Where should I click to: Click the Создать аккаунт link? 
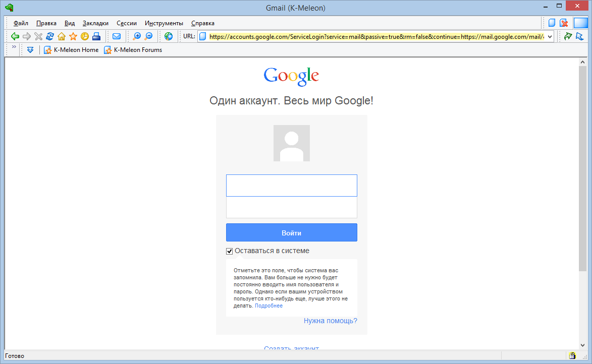tap(292, 348)
